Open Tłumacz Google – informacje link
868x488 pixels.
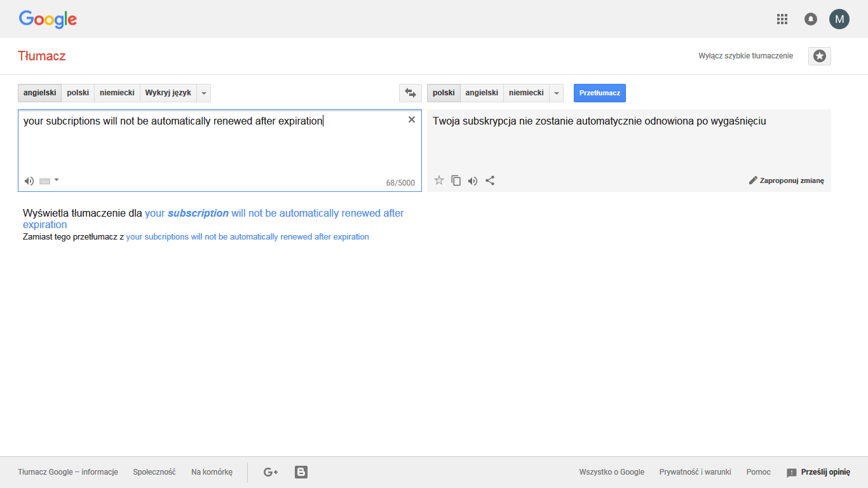(68, 472)
